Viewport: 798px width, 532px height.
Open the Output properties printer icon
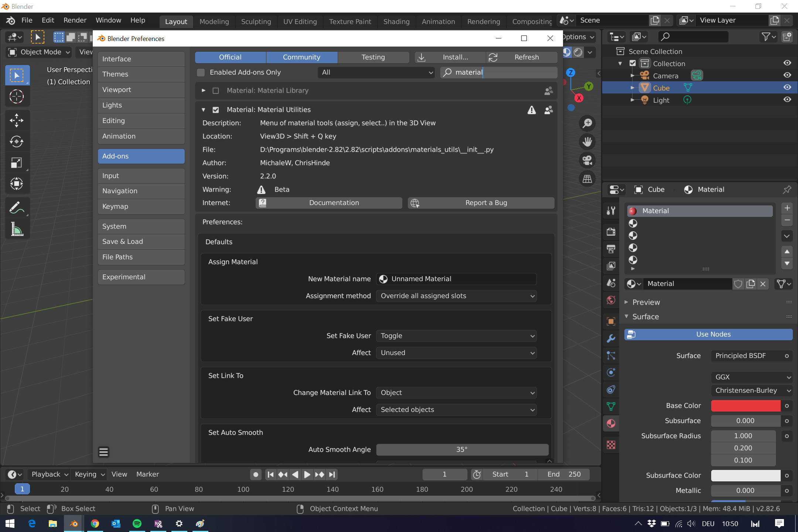(611, 249)
